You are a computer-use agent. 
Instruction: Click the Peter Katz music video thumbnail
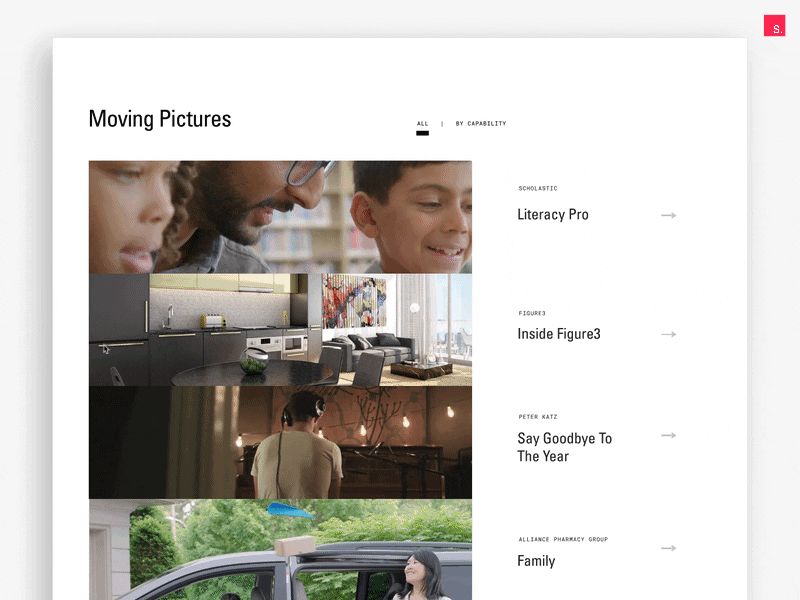[x=280, y=440]
